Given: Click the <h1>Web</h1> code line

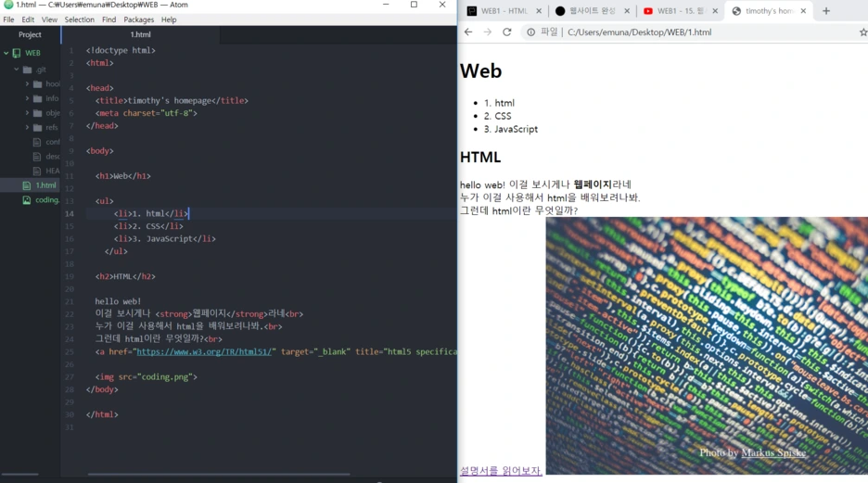Looking at the screenshot, I should pos(123,176).
